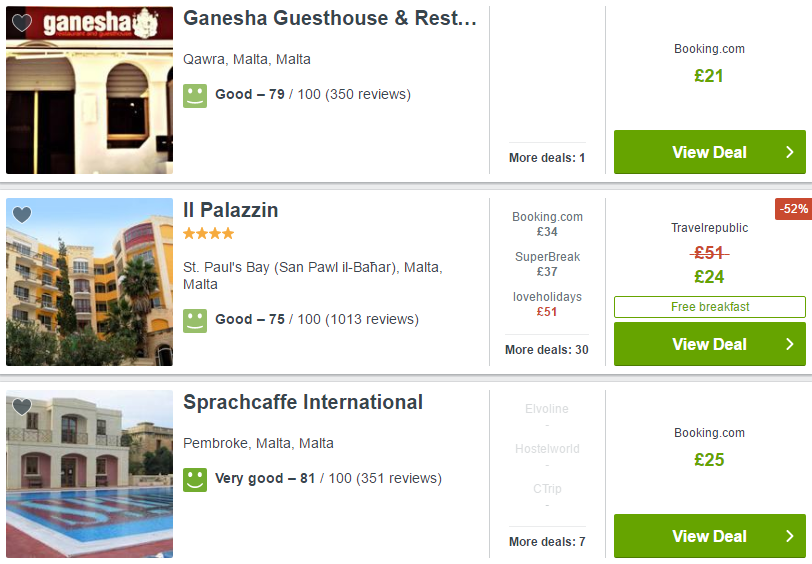
Task: Click the four-star rating of Il Palazzin
Action: (209, 234)
